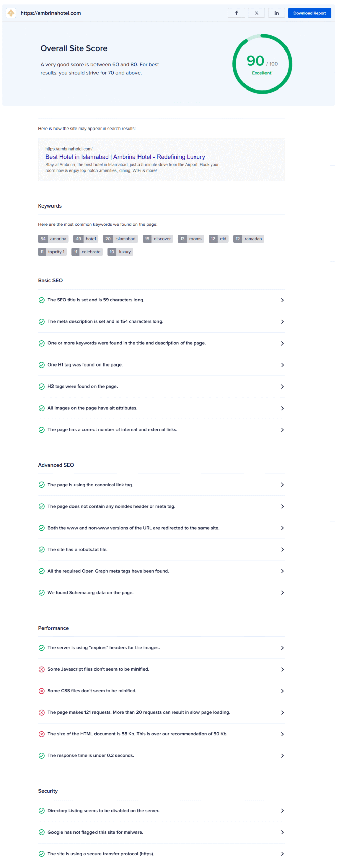Viewport: 339px width, 868px height.
Task: Download the SEO report
Action: [309, 13]
